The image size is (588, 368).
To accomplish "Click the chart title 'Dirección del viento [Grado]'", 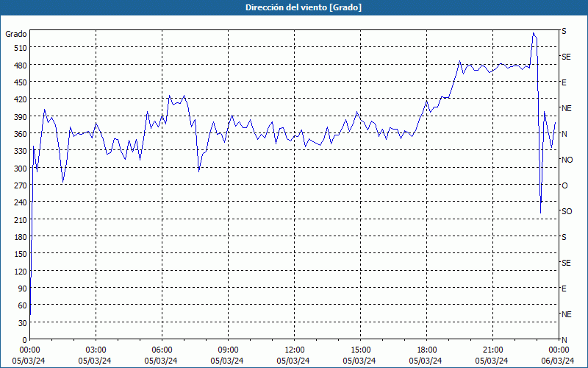I will pos(304,7).
